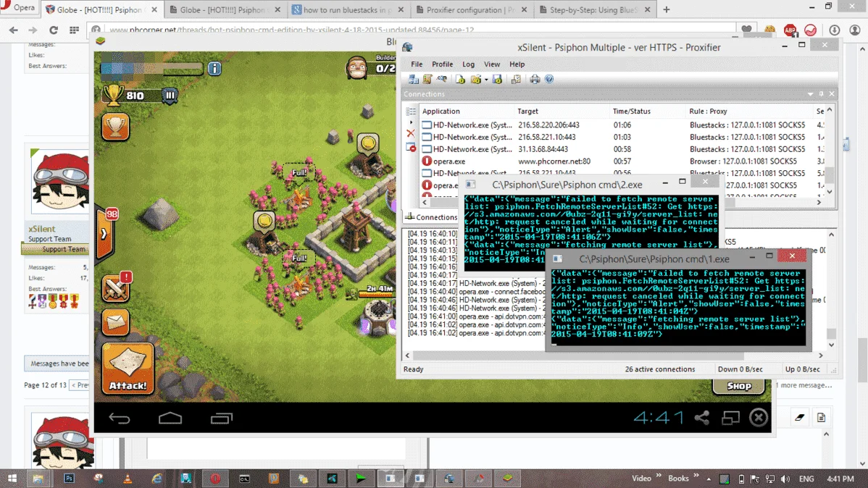The height and width of the screenshot is (488, 868).
Task: Expand small arrow under list view icon
Action: coord(411,122)
